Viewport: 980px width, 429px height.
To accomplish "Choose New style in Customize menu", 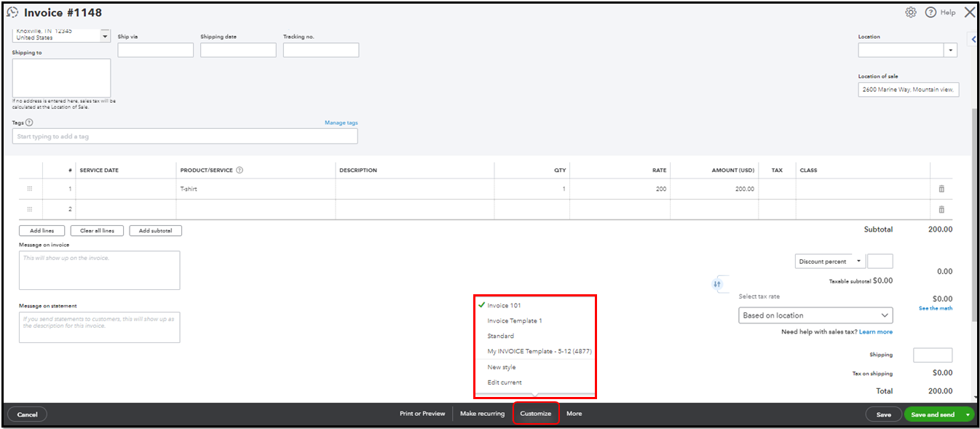I will [502, 367].
